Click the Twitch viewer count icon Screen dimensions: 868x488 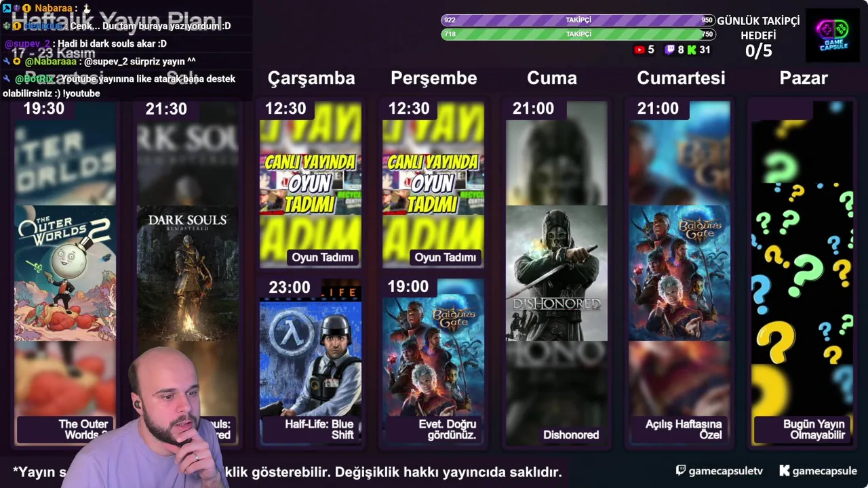click(670, 49)
